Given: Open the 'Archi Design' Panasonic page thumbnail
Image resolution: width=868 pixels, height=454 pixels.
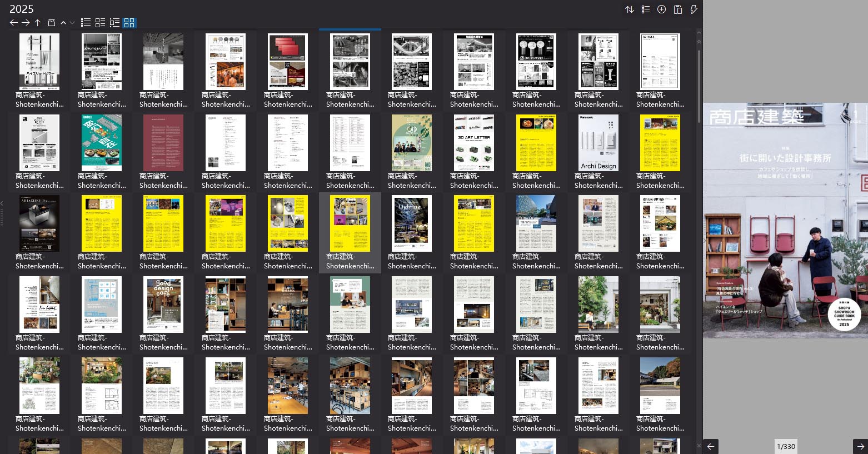Looking at the screenshot, I should point(598,143).
